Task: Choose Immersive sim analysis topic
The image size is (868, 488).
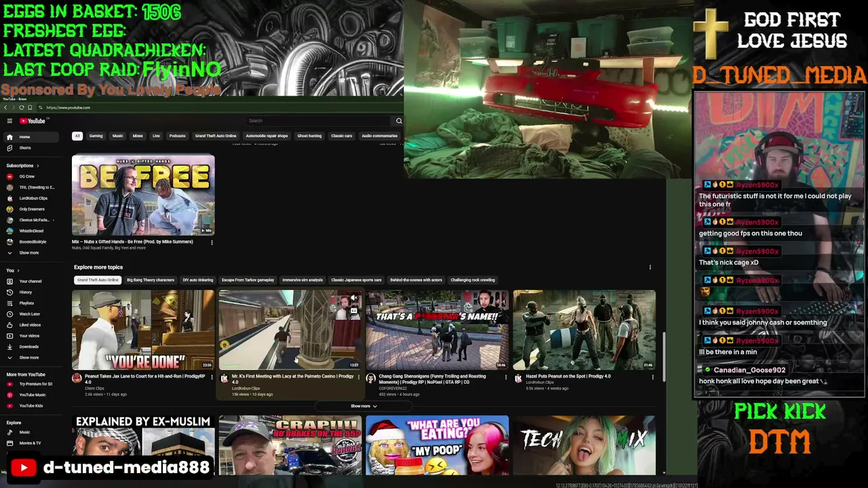Action: pos(302,280)
